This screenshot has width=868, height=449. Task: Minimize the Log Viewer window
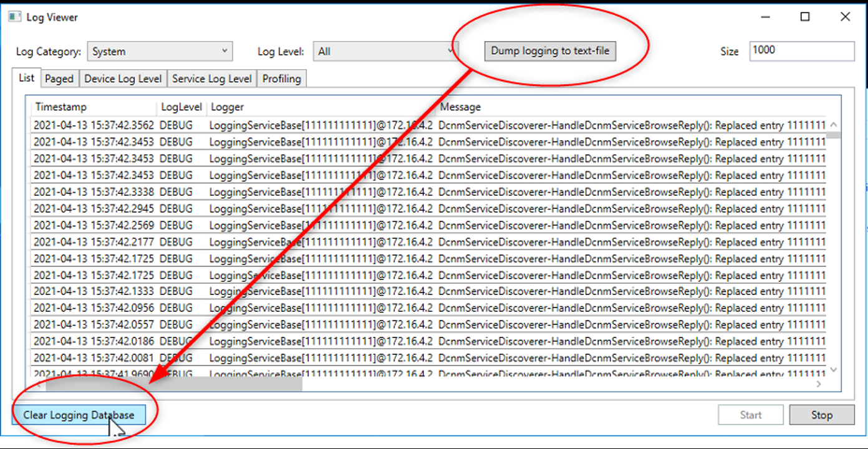764,17
